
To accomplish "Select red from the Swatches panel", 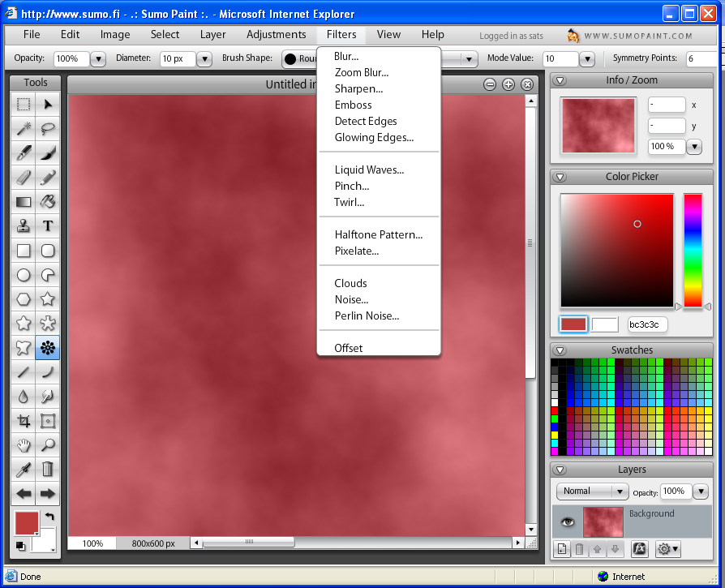I will click(555, 410).
